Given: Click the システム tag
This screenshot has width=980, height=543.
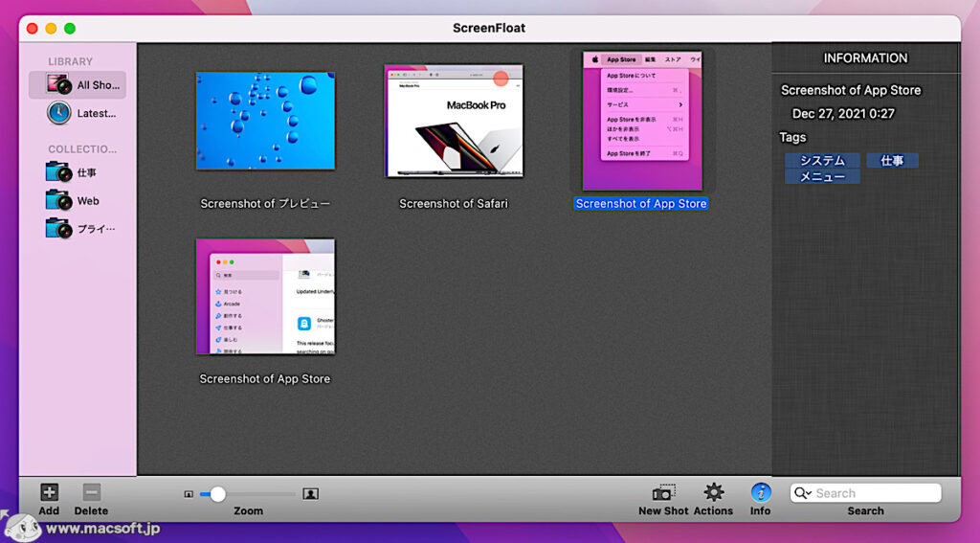Looking at the screenshot, I should (822, 161).
